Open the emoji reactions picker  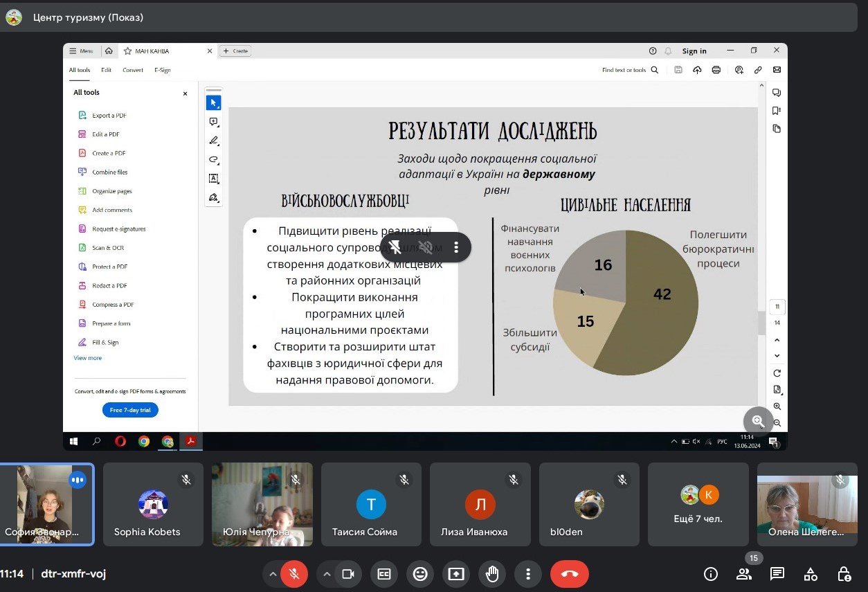coord(420,574)
